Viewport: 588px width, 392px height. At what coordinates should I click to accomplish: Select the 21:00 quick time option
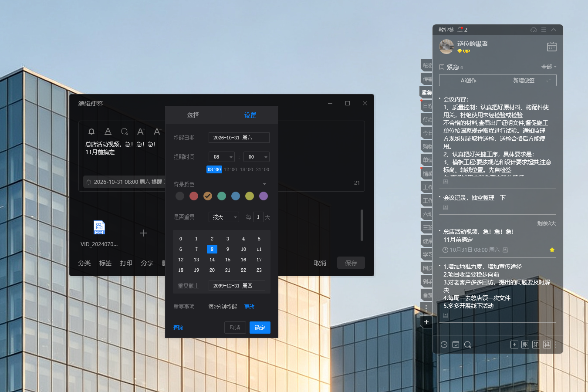click(263, 169)
